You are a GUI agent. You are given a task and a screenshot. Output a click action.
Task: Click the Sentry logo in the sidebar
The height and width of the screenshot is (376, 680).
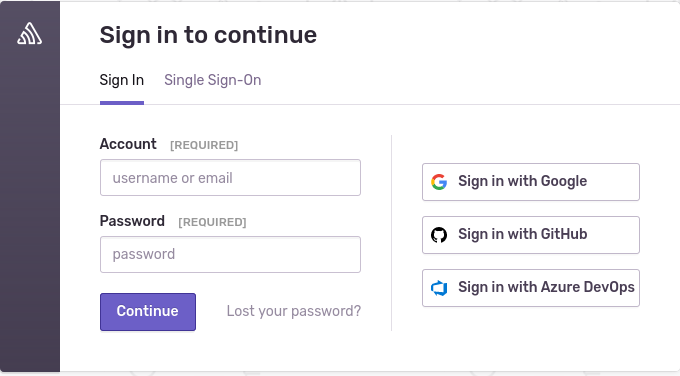(x=29, y=34)
